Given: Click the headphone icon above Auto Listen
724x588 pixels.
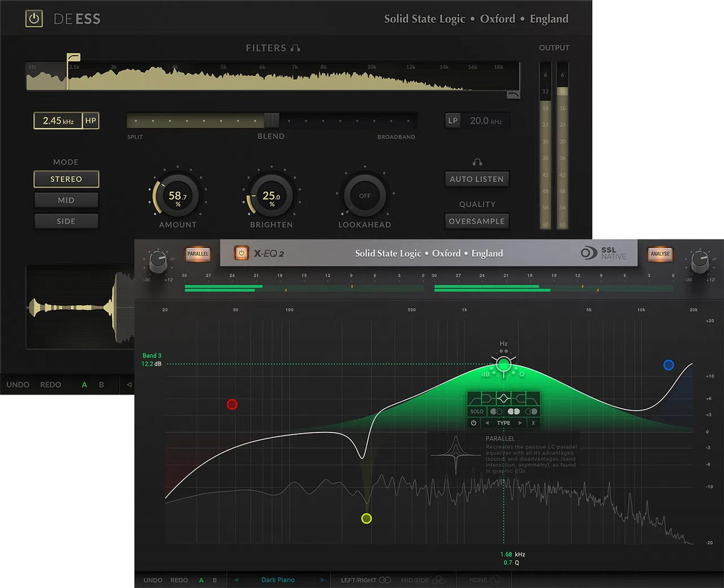Looking at the screenshot, I should click(477, 162).
